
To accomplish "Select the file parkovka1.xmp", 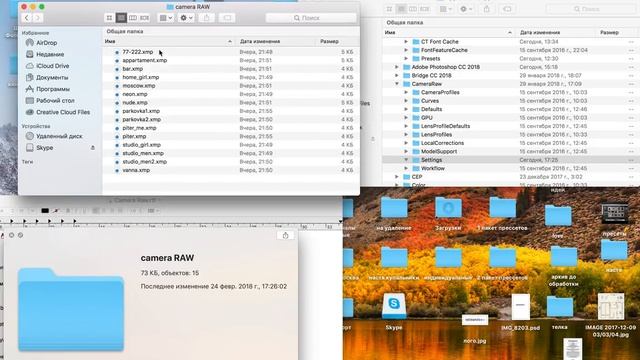I will tap(141, 111).
